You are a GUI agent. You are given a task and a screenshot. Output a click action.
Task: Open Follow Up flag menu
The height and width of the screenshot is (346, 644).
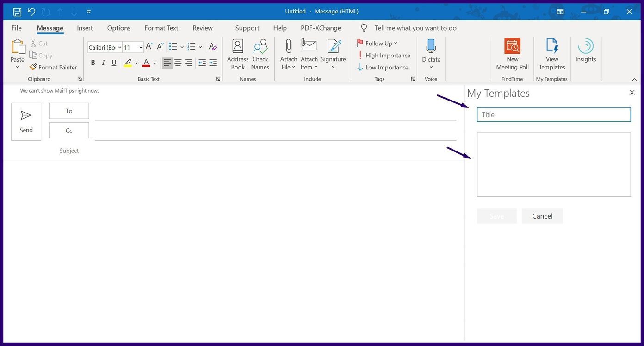pos(377,43)
